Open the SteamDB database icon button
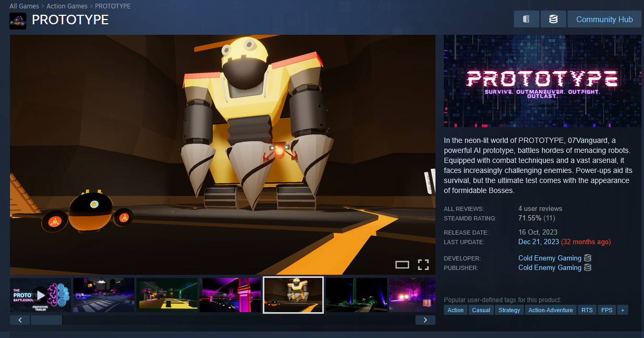Viewport: 644px width, 338px height. click(553, 19)
